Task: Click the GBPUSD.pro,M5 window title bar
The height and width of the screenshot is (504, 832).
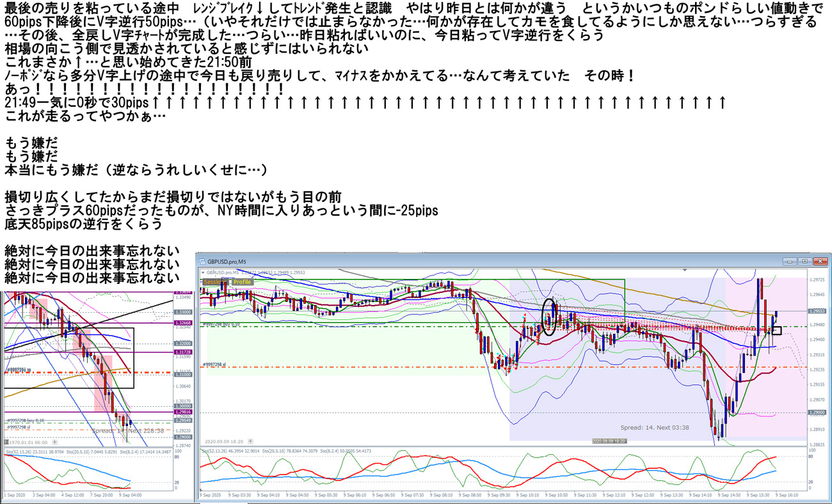Action: point(448,262)
